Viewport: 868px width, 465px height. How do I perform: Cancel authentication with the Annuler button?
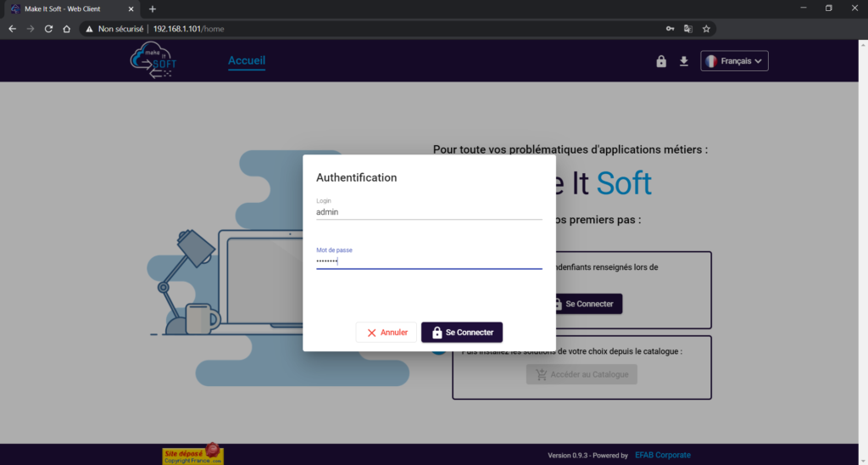[x=387, y=333]
